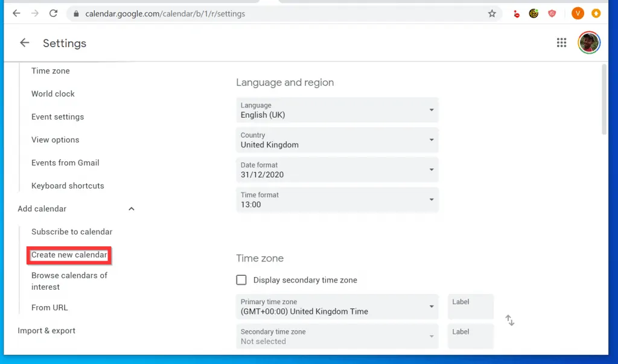Enable the Display secondary time zone checkbox
618x364 pixels.
click(241, 279)
